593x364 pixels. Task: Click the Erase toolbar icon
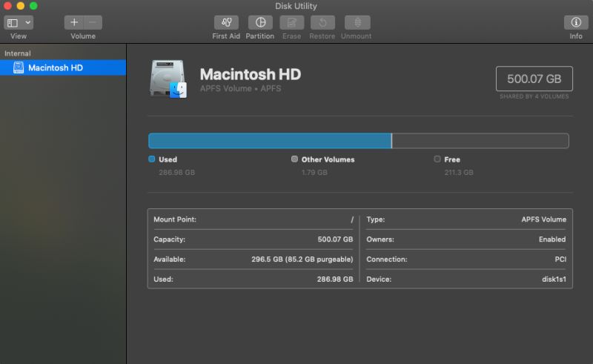(291, 22)
